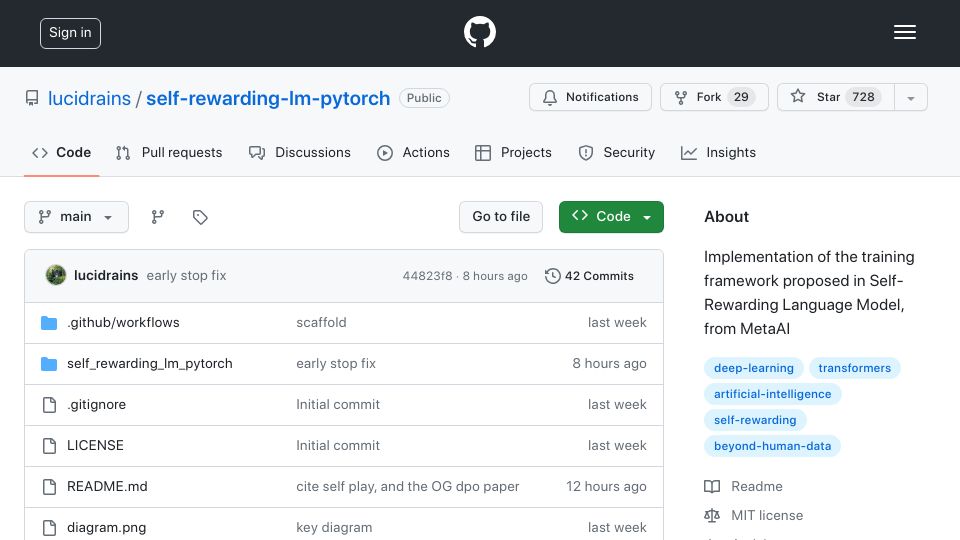960x540 pixels.
Task: Click lucidrains avatar in commit bar
Action: click(56, 275)
